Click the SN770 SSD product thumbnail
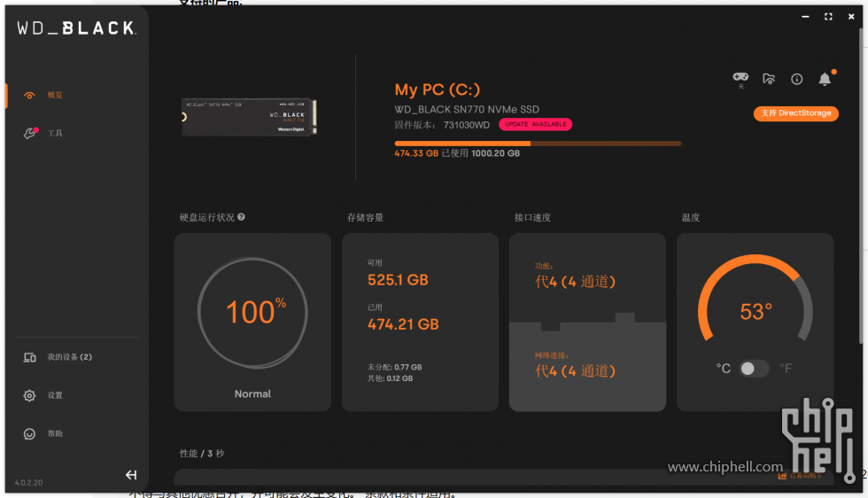This screenshot has height=498, width=868. pos(249,117)
